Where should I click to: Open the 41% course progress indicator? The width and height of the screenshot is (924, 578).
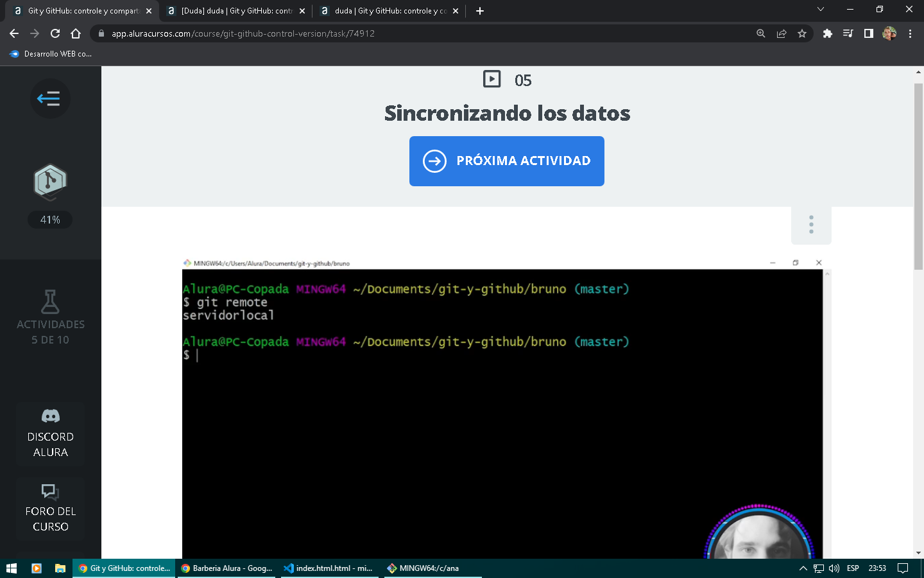(x=50, y=220)
